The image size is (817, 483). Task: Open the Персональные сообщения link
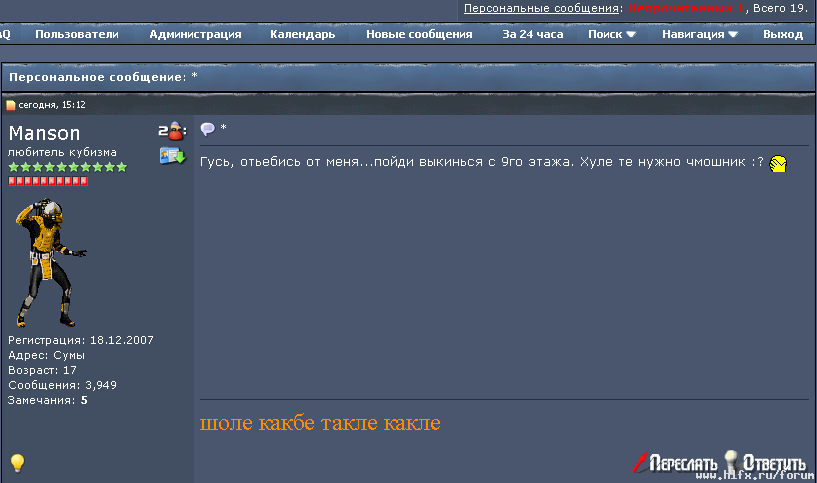point(541,8)
